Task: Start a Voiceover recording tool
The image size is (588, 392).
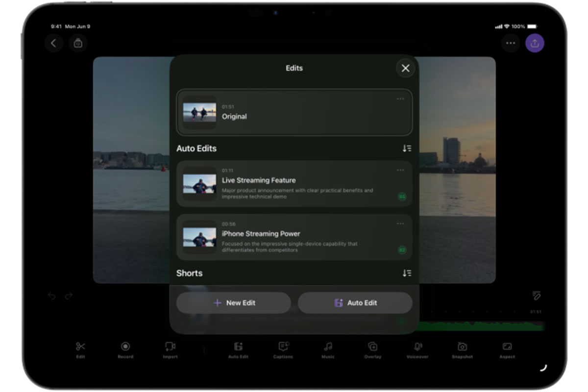Action: coord(417,350)
